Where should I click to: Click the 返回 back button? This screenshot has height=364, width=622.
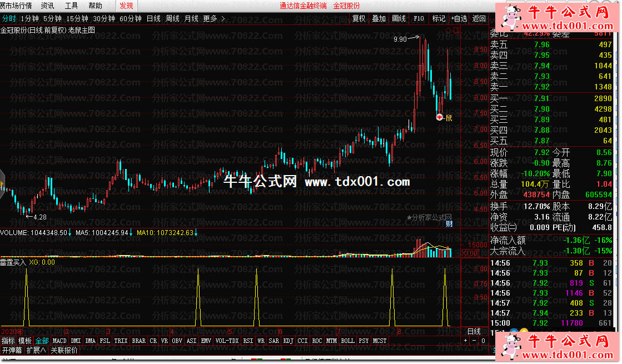point(479,19)
